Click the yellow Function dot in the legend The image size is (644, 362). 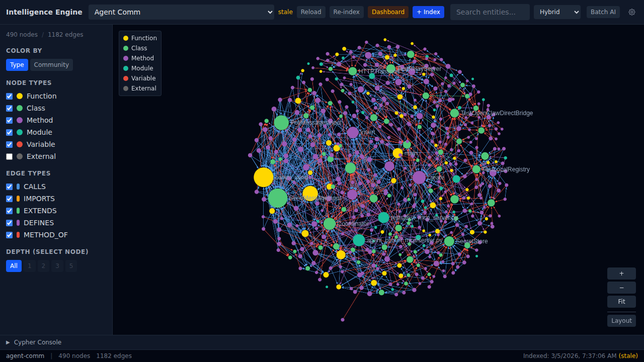(125, 38)
